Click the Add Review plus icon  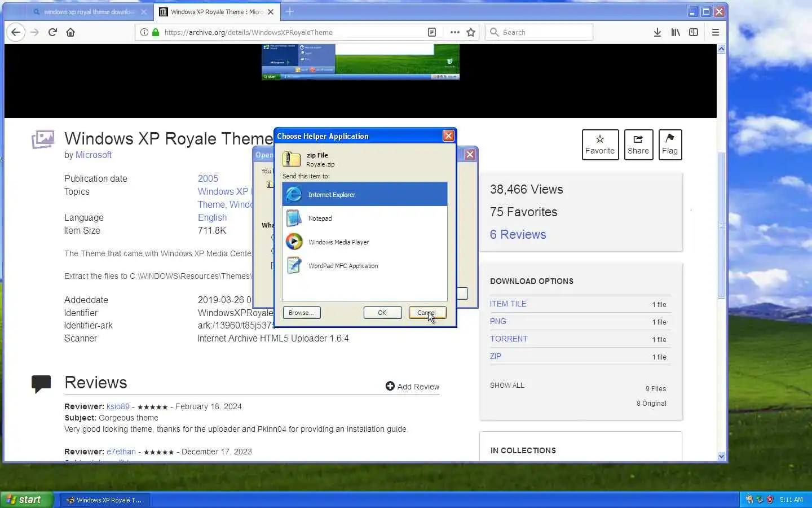(x=390, y=386)
